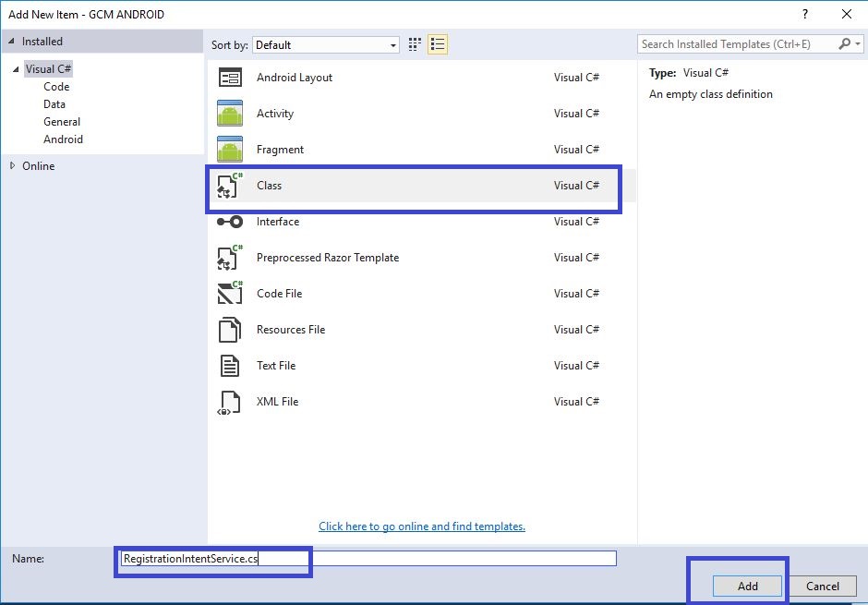
Task: Open the Data category
Action: [54, 104]
